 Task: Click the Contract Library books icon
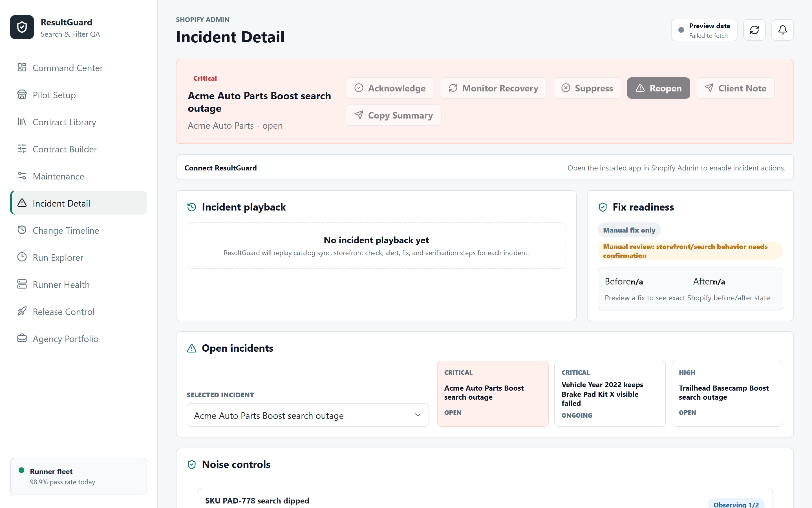[x=22, y=122]
